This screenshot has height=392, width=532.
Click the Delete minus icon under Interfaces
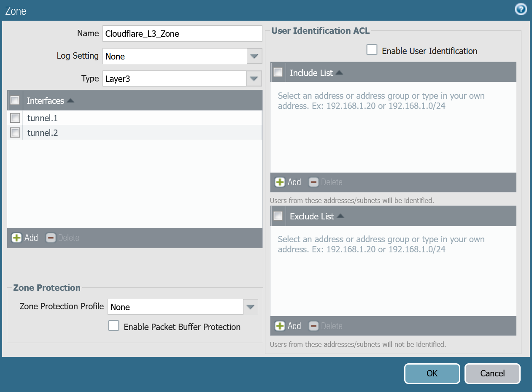51,238
